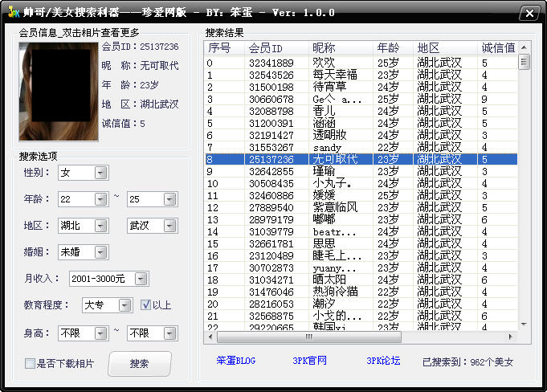This screenshot has height=392, width=547.
Task: Open the 3PK论坛 forum link
Action: click(x=383, y=361)
